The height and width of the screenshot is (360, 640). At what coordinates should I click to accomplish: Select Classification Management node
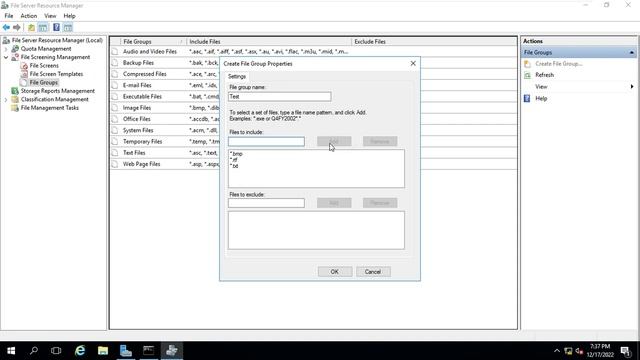(54, 99)
